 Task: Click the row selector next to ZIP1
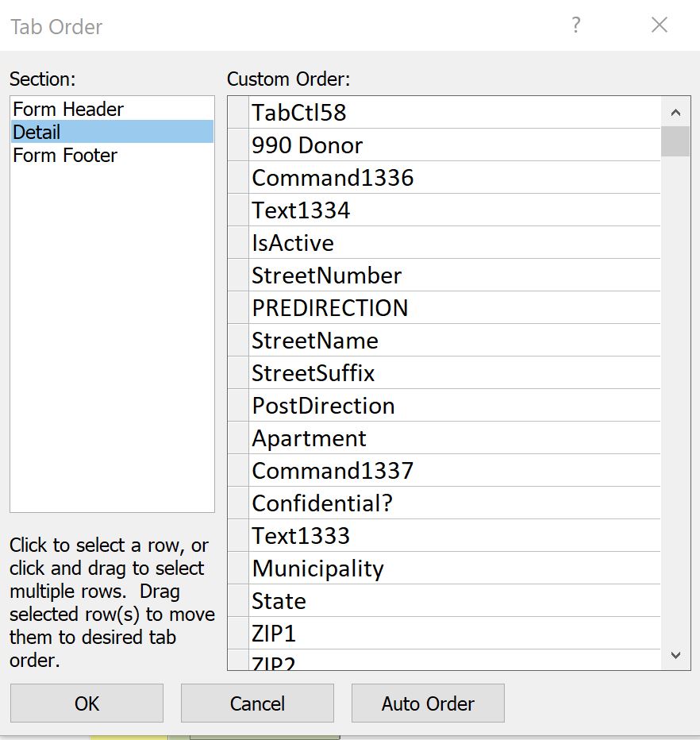[238, 634]
